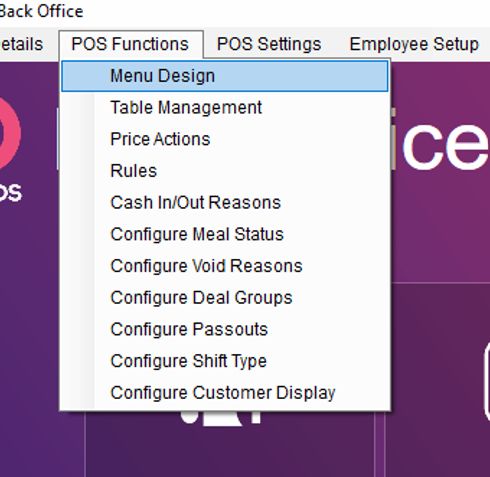Open Configure Deal Groups
The image size is (490, 477).
[x=225, y=297]
